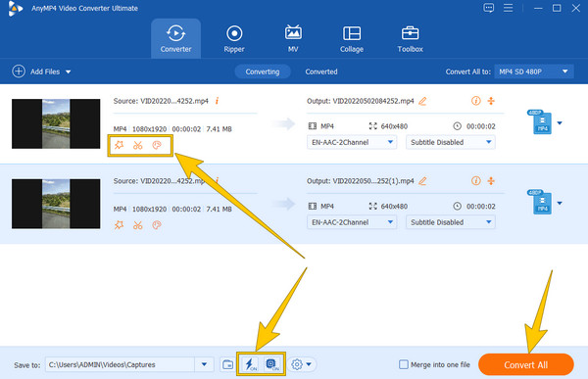Open Subtitle Disabled dropdown for second video
The width and height of the screenshot is (588, 379).
coord(451,222)
